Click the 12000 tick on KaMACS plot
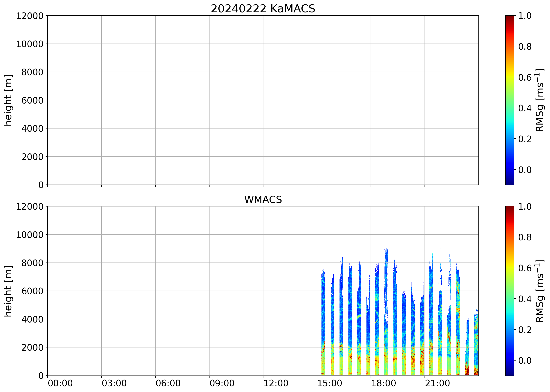Screen dimensions: 550x392 (x=30, y=16)
